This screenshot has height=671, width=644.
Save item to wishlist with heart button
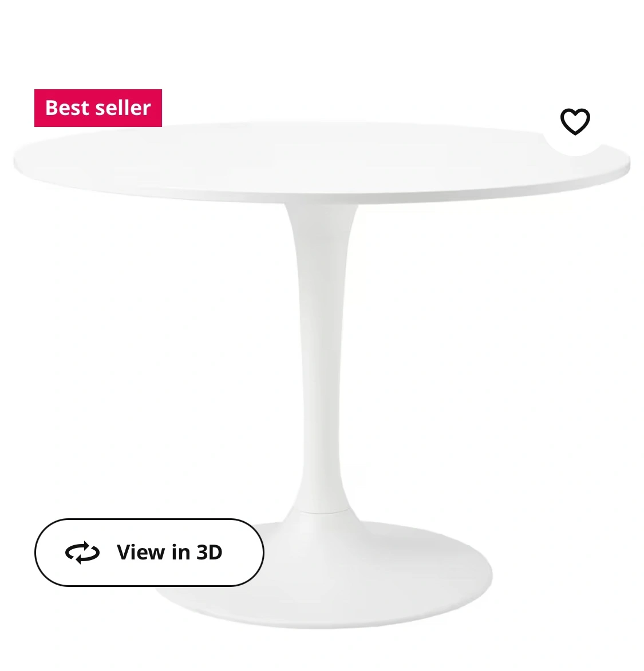point(575,121)
